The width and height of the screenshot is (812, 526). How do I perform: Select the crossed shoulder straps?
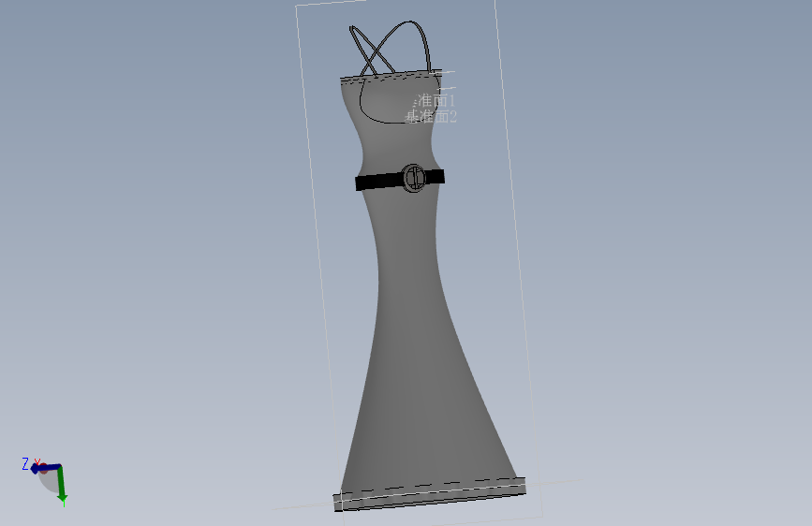tap(390, 49)
